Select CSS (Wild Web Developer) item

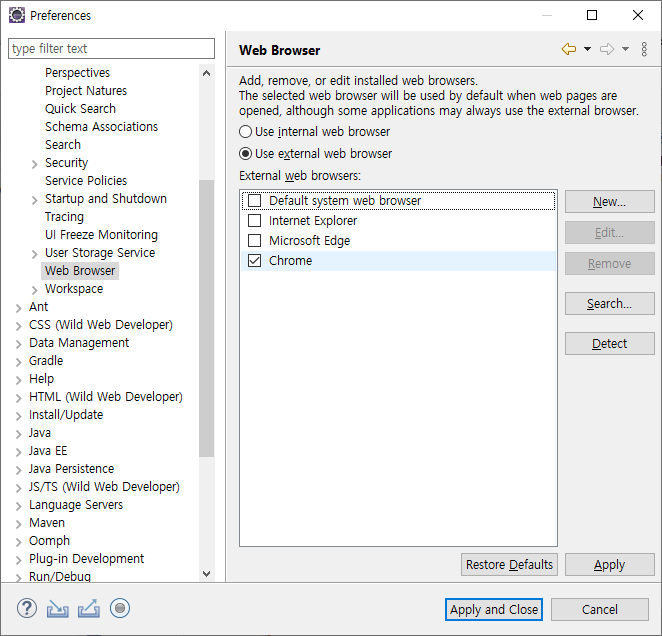(100, 325)
